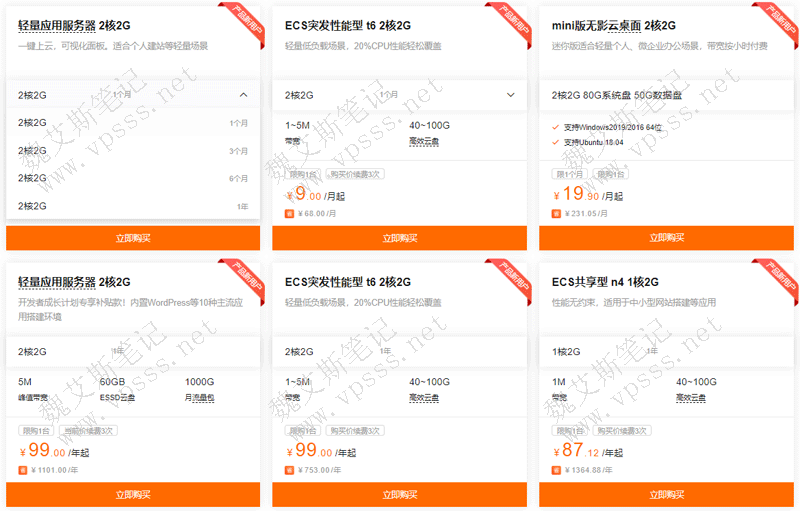The width and height of the screenshot is (800, 511).
Task: Collapse the open 2核2G duration dropdown chevron
Action: coord(243,95)
